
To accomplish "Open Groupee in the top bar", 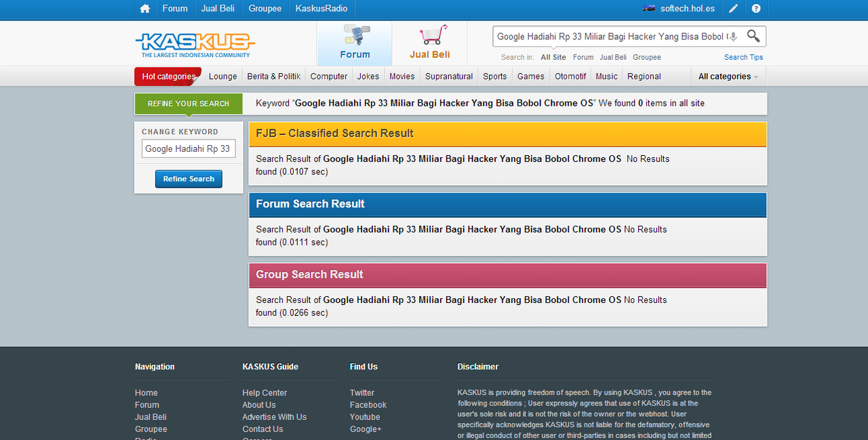I will coord(265,9).
